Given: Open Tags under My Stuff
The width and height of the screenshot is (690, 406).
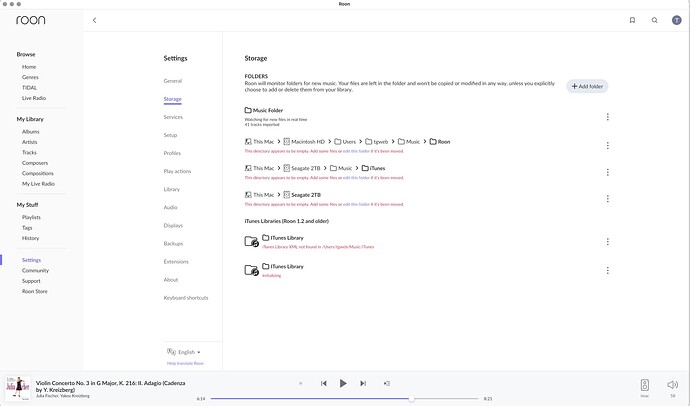Looking at the screenshot, I should pyautogui.click(x=27, y=227).
